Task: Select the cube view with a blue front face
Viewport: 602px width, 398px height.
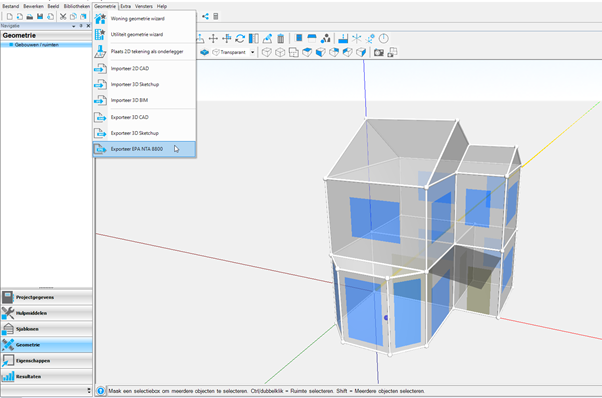Action: click(321, 52)
